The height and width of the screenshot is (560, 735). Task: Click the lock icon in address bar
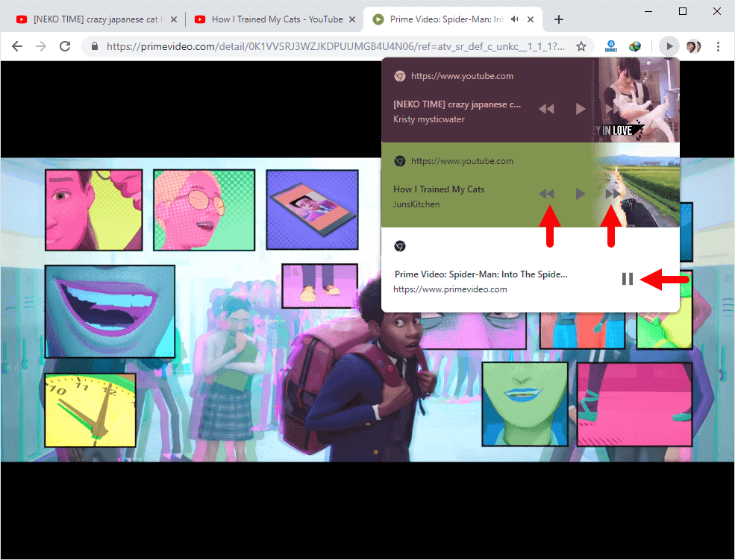coord(95,46)
